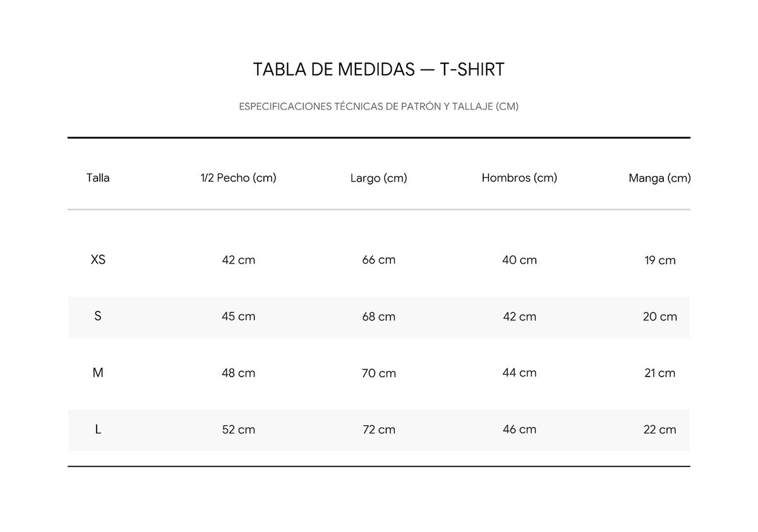The image size is (758, 532).
Task: Click the M size row label
Action: click(x=98, y=373)
